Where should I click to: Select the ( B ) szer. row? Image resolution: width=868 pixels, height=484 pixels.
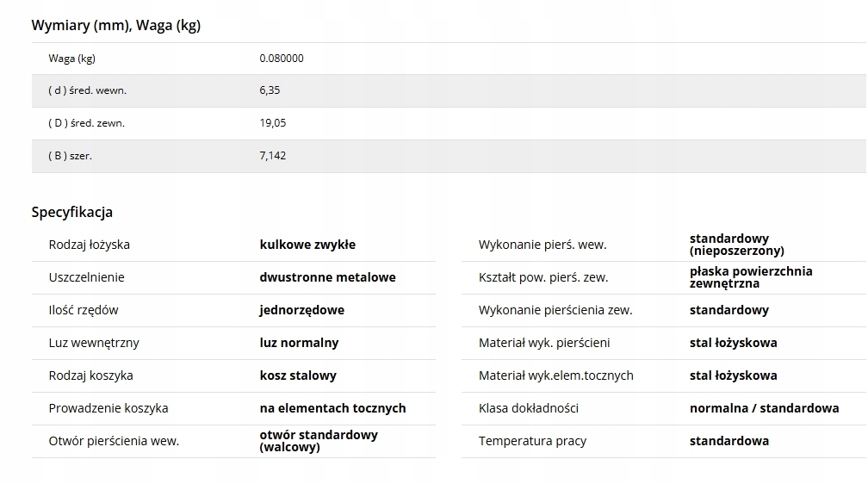[449, 156]
